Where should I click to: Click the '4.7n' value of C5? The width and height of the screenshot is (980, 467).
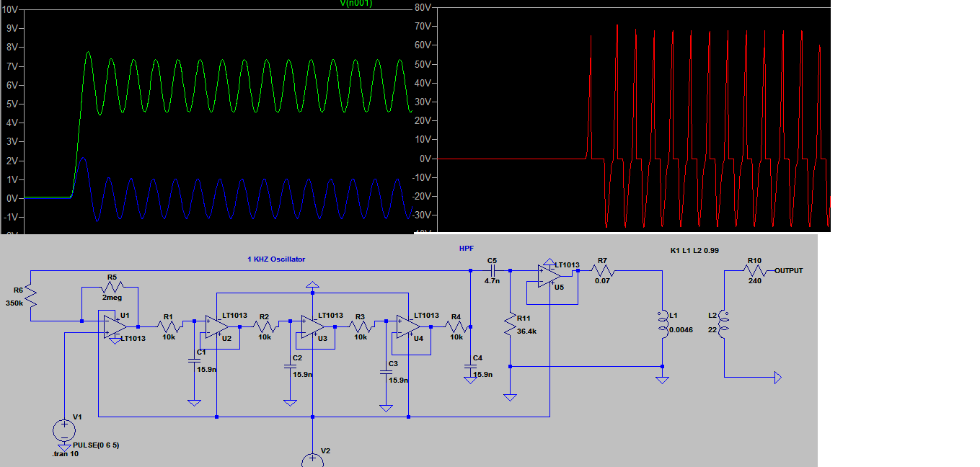point(493,281)
